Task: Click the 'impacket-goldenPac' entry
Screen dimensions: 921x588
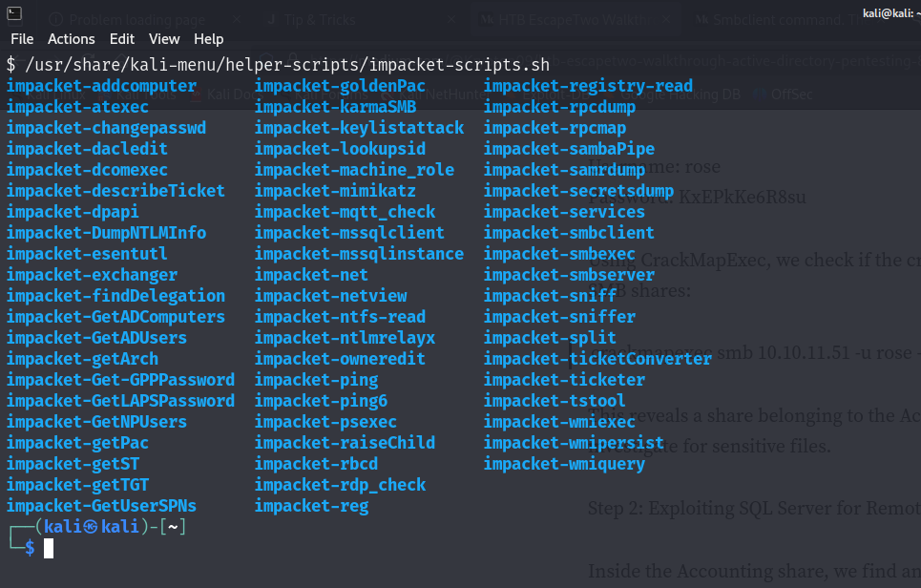Action: pos(340,86)
